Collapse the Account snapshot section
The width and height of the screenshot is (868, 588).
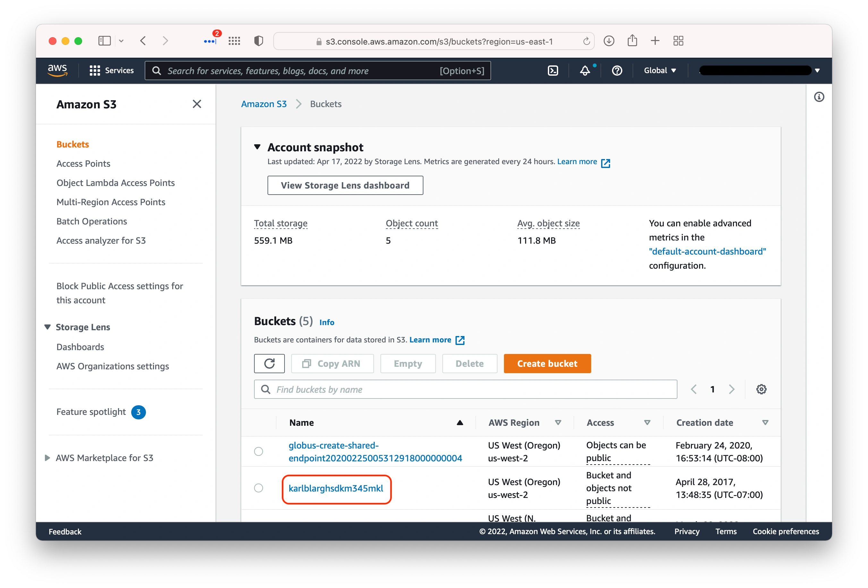257,147
